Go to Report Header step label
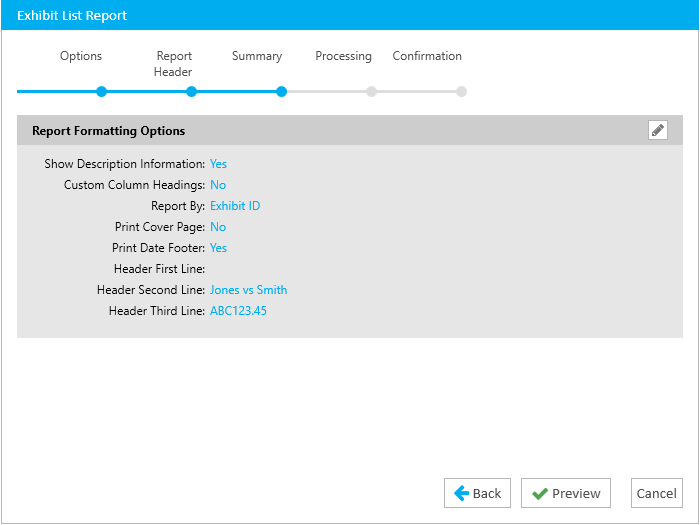The image size is (700, 525). [x=174, y=64]
